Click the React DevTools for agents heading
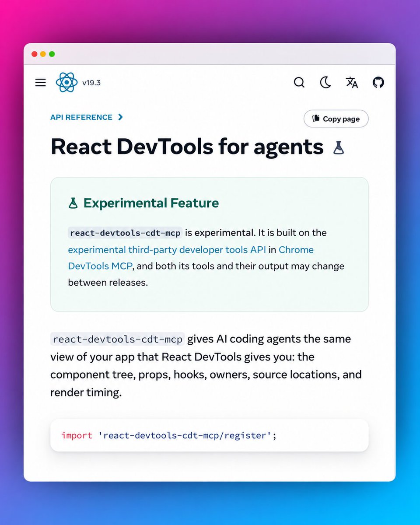The width and height of the screenshot is (420, 525). 187,147
